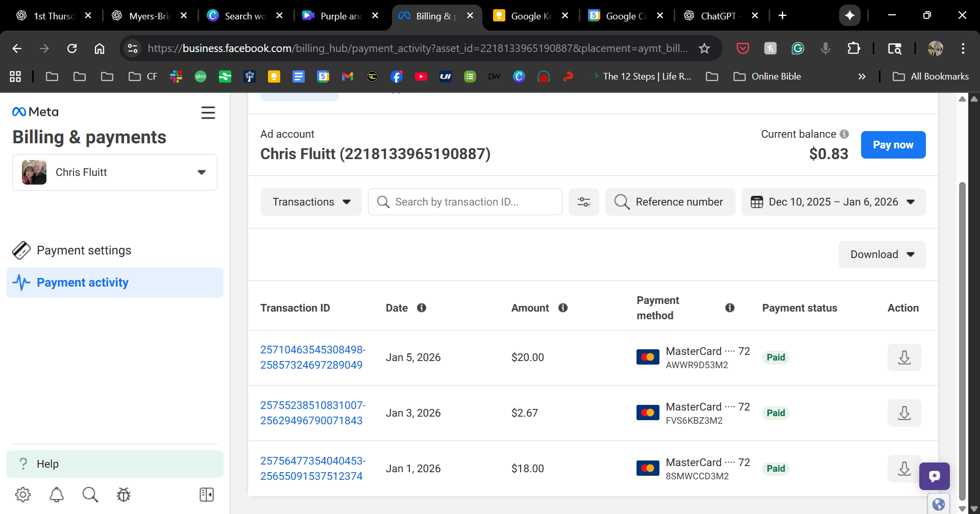This screenshot has width=980, height=514.
Task: Expand the Transactions dropdown
Action: [311, 202]
